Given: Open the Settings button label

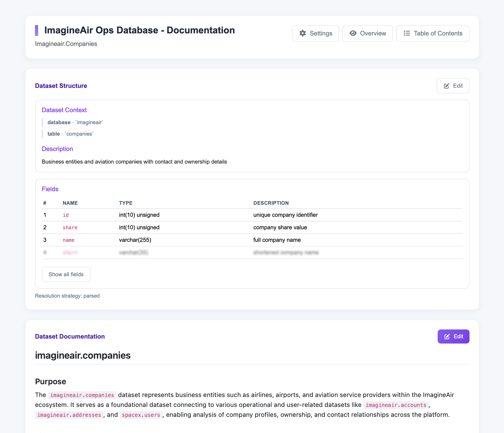Looking at the screenshot, I should click(321, 33).
